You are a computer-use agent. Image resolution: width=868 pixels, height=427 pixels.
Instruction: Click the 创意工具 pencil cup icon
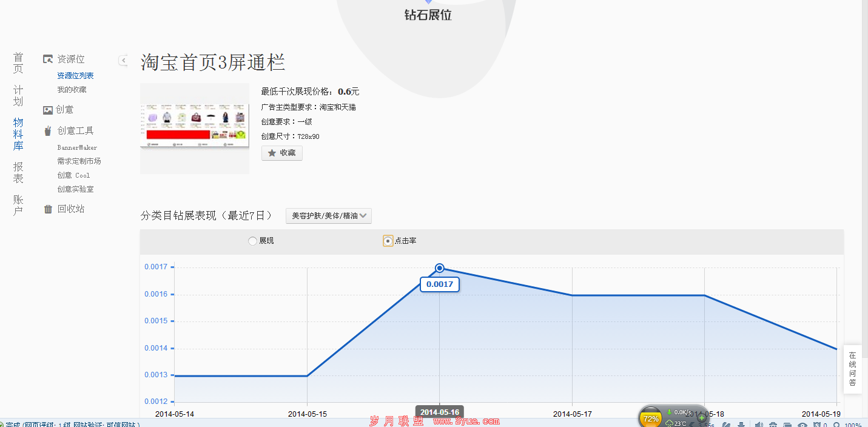point(48,130)
